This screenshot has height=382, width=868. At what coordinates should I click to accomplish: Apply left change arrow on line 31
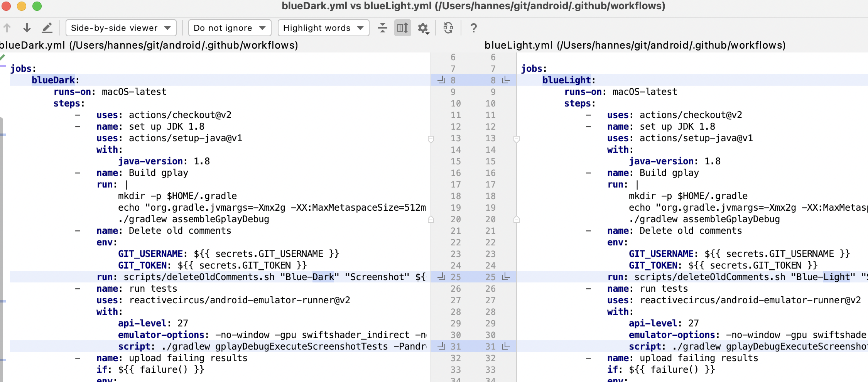pyautogui.click(x=441, y=346)
